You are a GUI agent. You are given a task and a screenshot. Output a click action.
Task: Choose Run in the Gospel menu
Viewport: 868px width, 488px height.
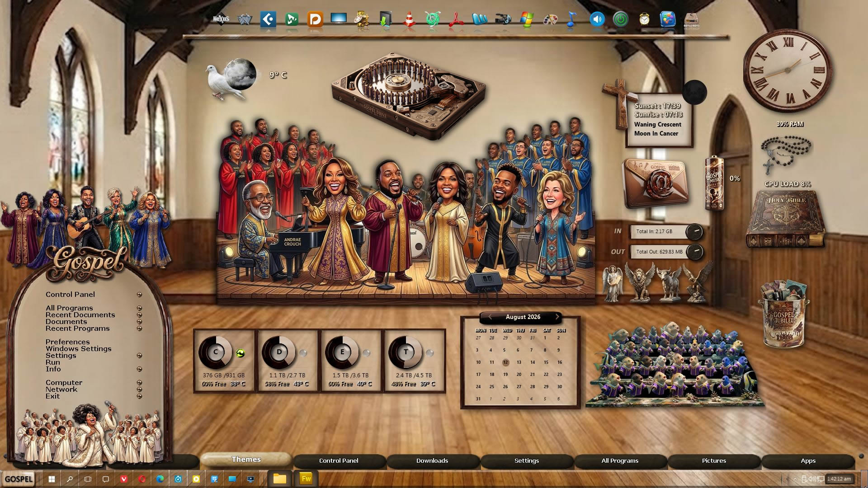pyautogui.click(x=52, y=362)
